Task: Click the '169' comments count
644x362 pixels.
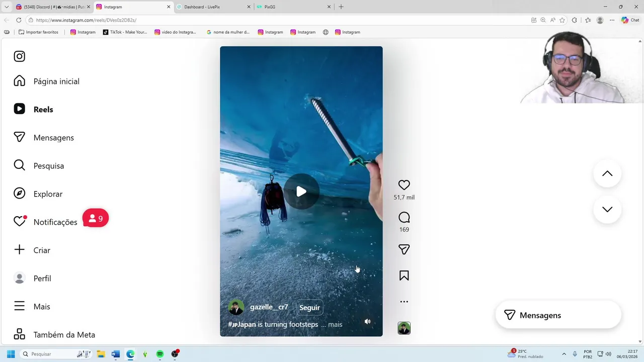Action: click(x=404, y=230)
